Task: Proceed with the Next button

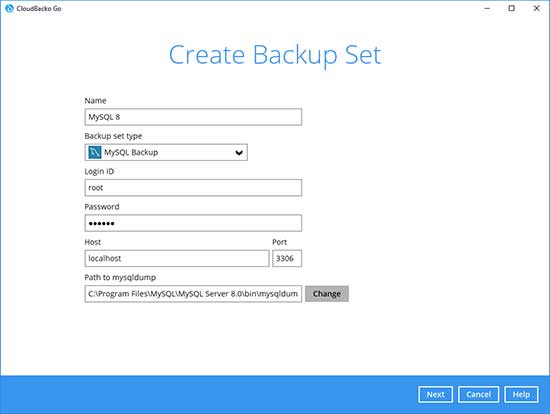Action: pyautogui.click(x=435, y=395)
